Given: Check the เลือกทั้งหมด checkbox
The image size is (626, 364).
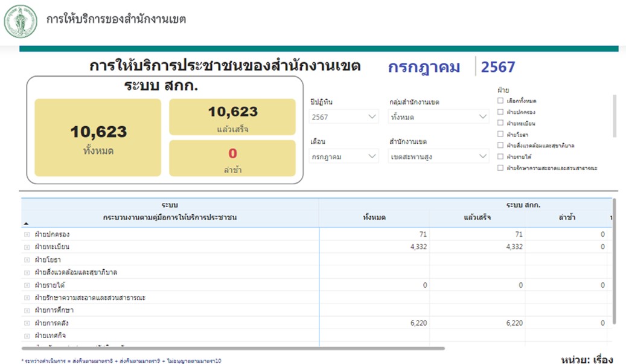Looking at the screenshot, I should pos(500,101).
